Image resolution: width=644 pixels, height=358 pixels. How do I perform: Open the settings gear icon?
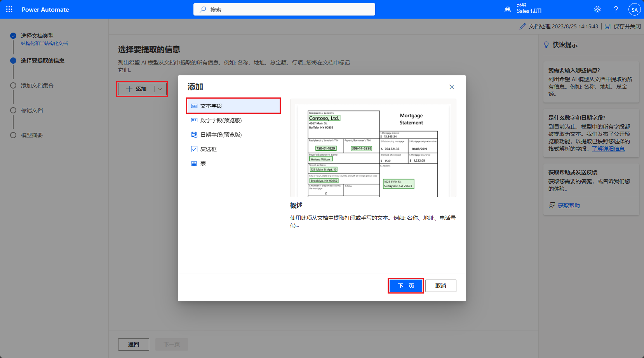(x=597, y=9)
